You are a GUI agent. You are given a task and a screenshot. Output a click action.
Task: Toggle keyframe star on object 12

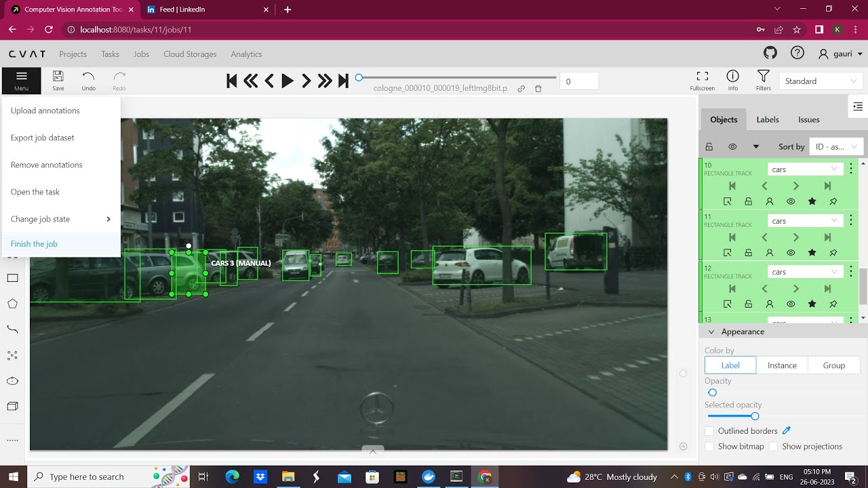pyautogui.click(x=812, y=304)
